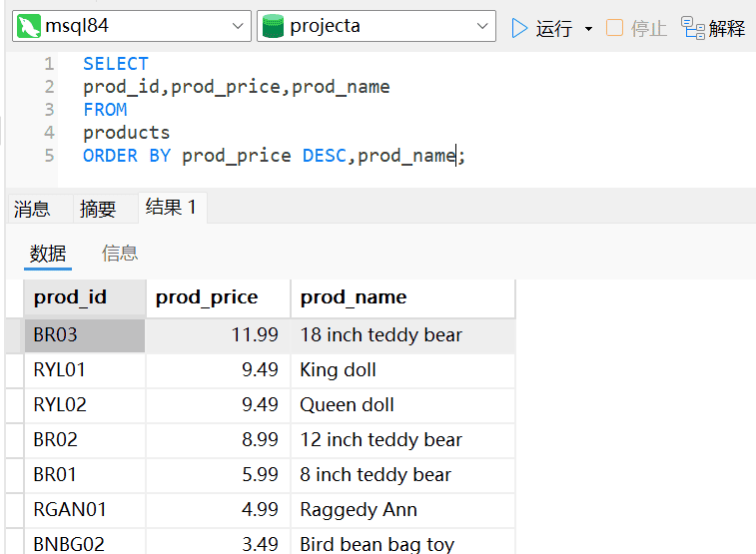Viewport: 756px width, 554px height.
Task: Open the 摘要 tab
Action: click(x=98, y=209)
